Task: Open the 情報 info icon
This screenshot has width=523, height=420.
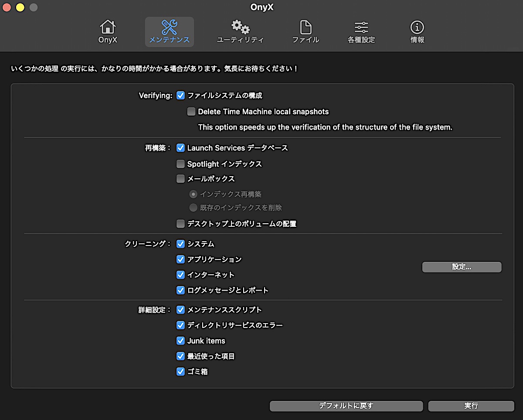Action: (x=417, y=32)
